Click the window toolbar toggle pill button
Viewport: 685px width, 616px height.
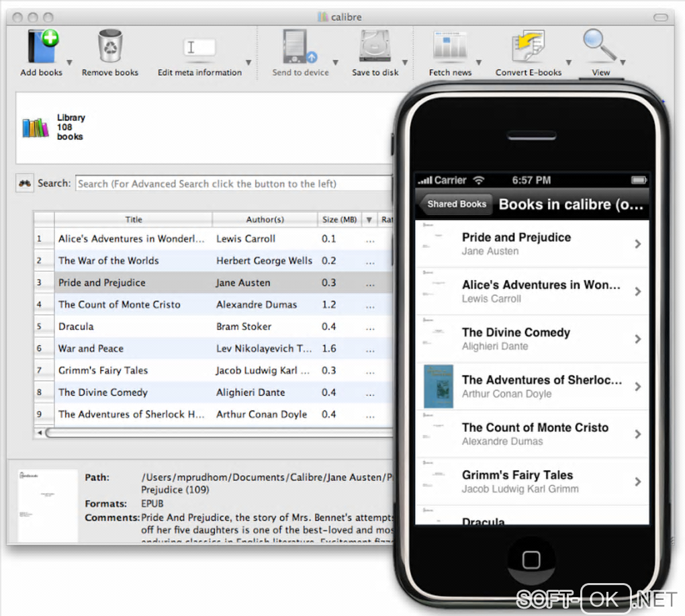(x=661, y=17)
